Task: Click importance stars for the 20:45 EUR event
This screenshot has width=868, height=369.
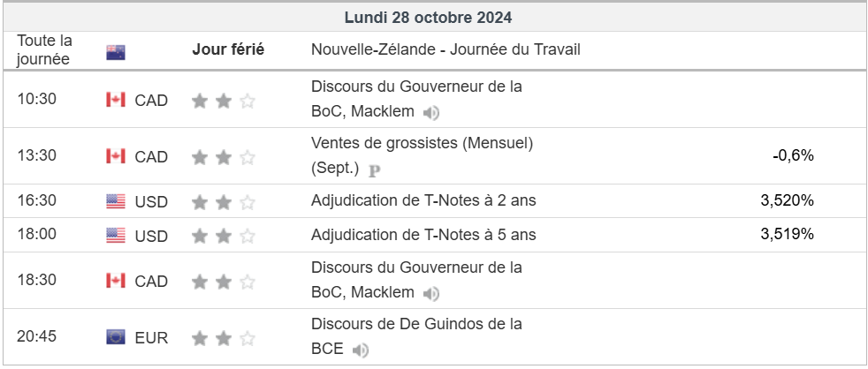Action: click(223, 338)
